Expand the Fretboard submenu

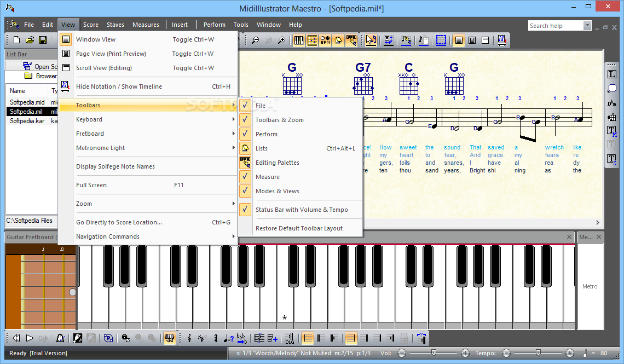(x=148, y=134)
